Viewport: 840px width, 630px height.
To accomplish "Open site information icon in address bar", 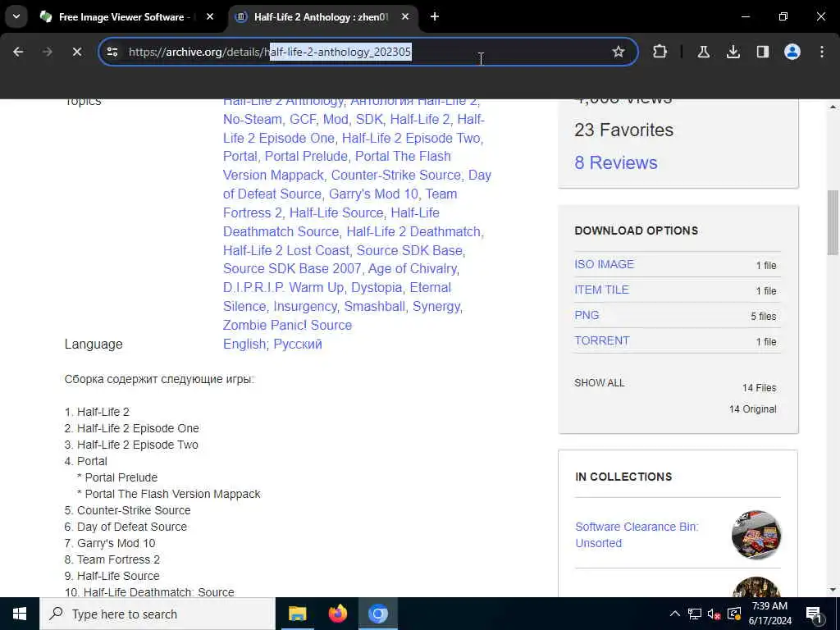I will point(112,52).
